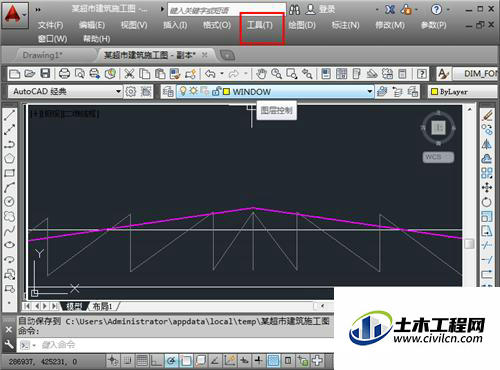Select the Line draw tool
The width and height of the screenshot is (500, 370).
(9, 115)
